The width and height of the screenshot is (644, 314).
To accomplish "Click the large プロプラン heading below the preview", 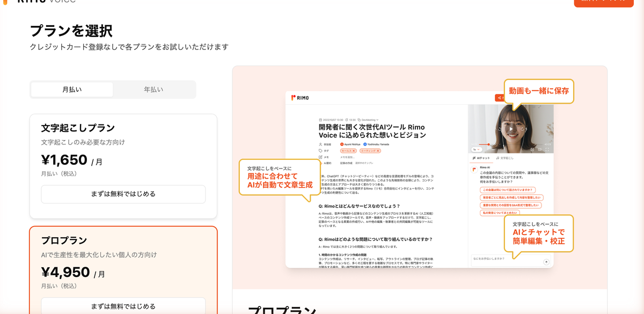I will click(x=281, y=310).
